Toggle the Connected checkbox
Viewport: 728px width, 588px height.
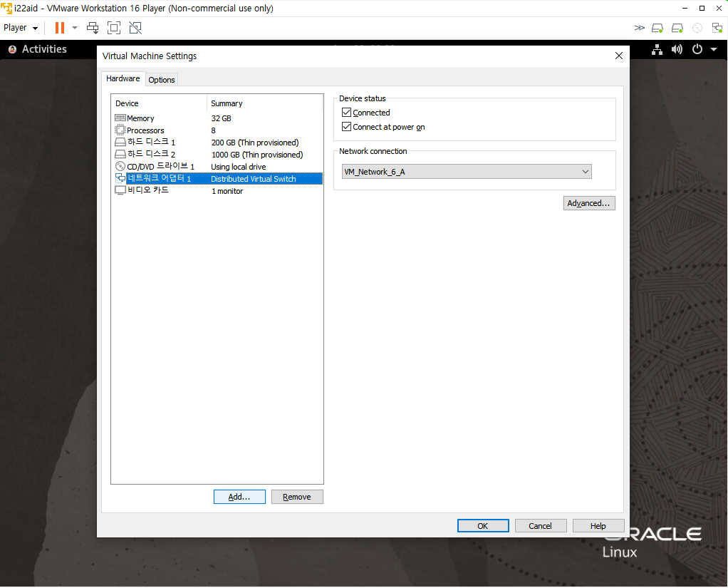(346, 113)
